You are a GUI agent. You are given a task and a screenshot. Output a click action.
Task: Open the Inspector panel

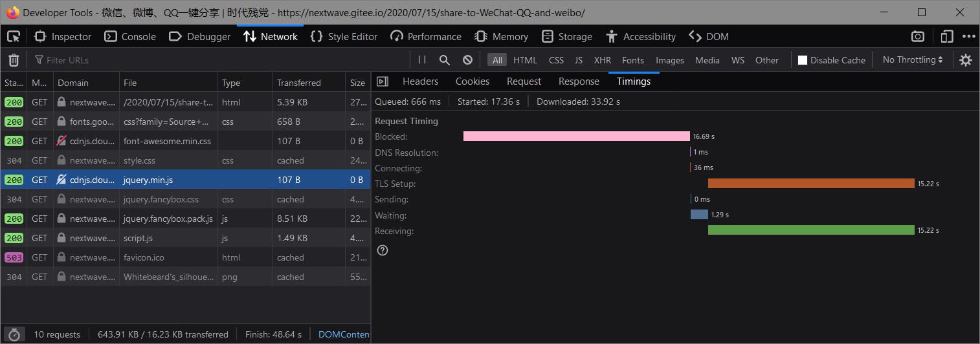tap(63, 37)
